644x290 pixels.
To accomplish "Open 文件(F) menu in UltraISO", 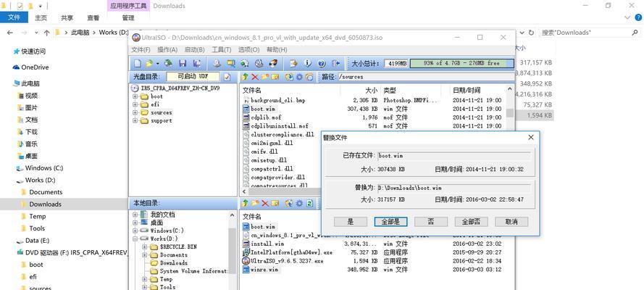I will coord(141,50).
